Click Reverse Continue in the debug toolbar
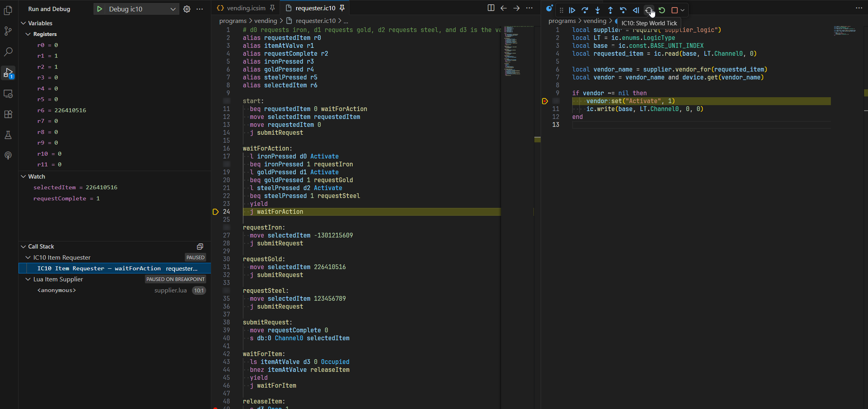 pyautogui.click(x=636, y=10)
